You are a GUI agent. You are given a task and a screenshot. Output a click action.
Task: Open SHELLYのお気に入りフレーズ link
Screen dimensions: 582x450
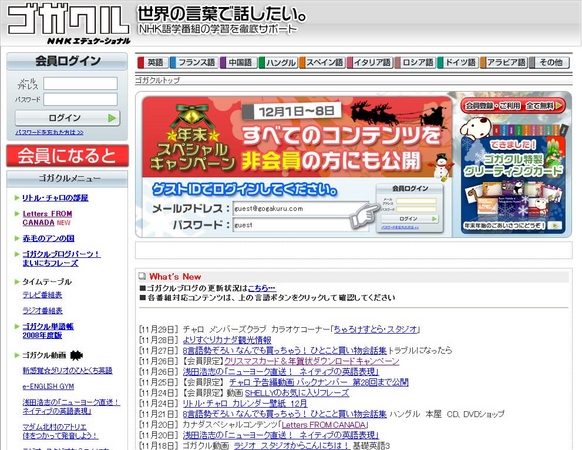point(297,392)
